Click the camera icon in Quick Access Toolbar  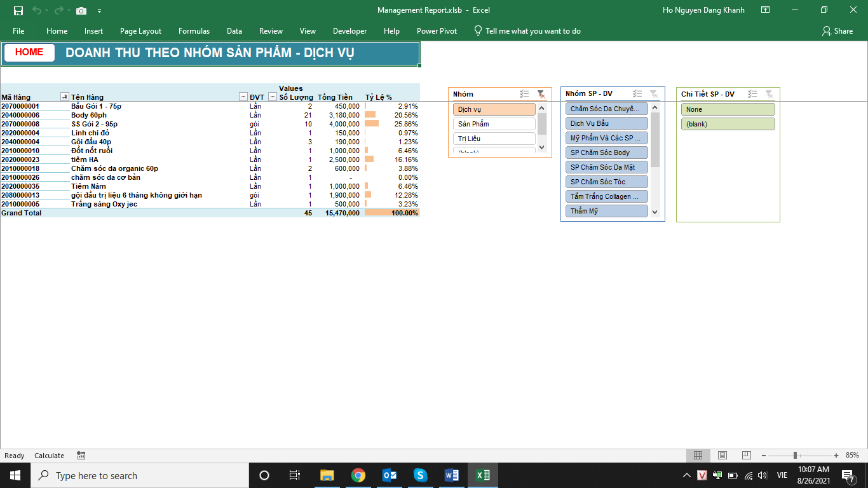point(81,11)
